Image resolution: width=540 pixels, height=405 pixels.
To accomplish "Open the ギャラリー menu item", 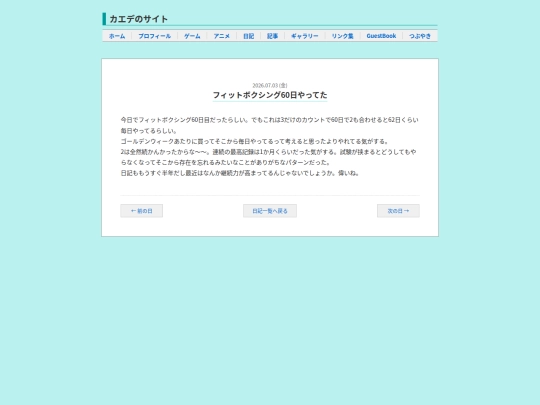I will pos(305,36).
